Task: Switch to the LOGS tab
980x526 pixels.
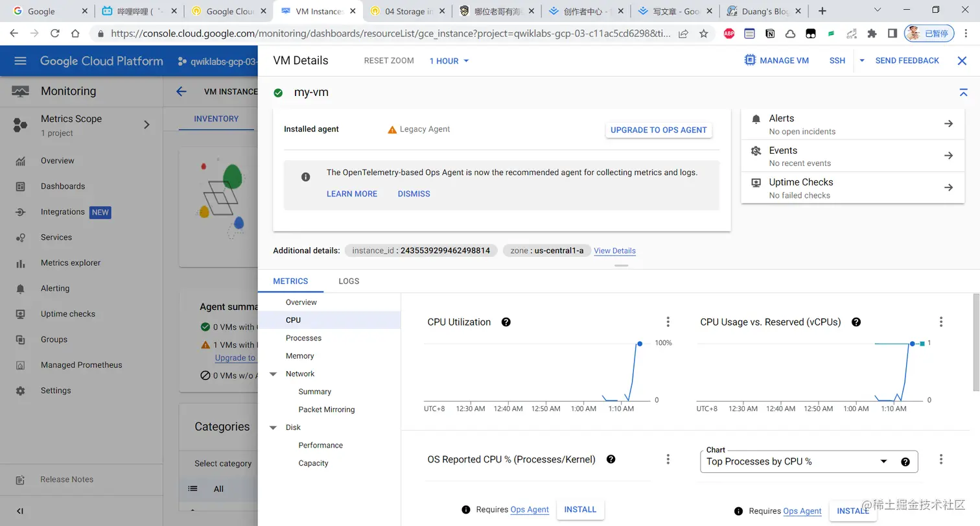Action: click(x=349, y=281)
